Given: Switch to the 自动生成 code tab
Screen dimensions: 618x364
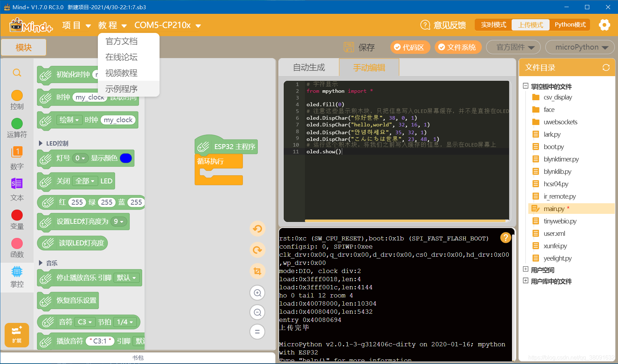Looking at the screenshot, I should [309, 67].
